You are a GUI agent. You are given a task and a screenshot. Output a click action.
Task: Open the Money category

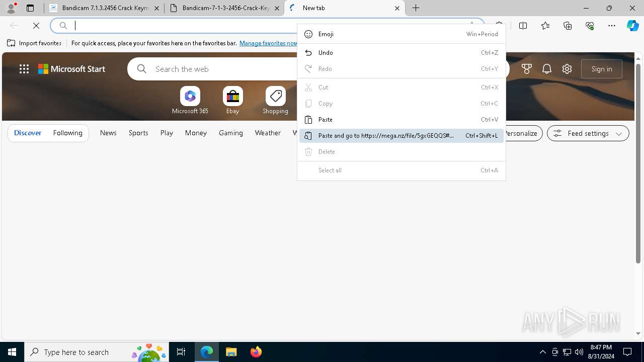pyautogui.click(x=196, y=133)
